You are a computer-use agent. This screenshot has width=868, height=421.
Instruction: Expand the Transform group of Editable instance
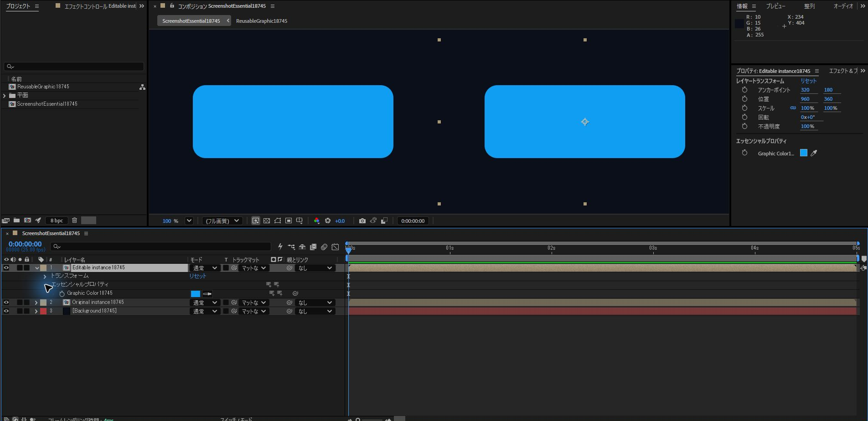(x=45, y=276)
